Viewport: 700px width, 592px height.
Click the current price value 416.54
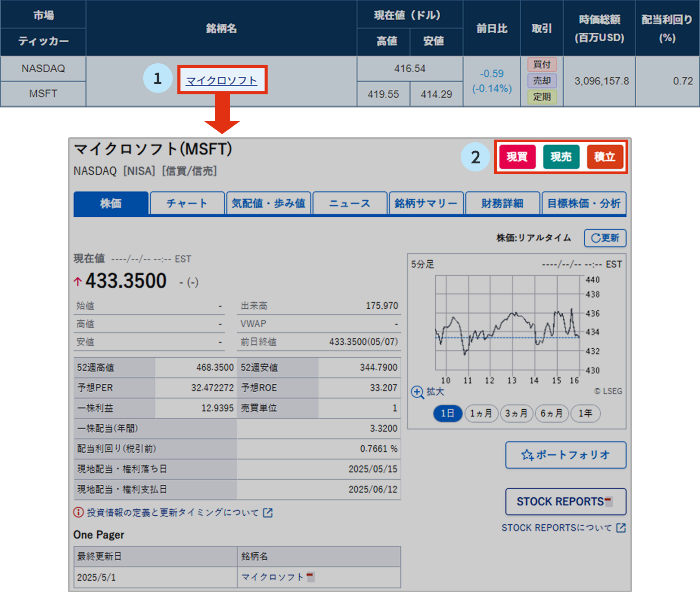410,69
